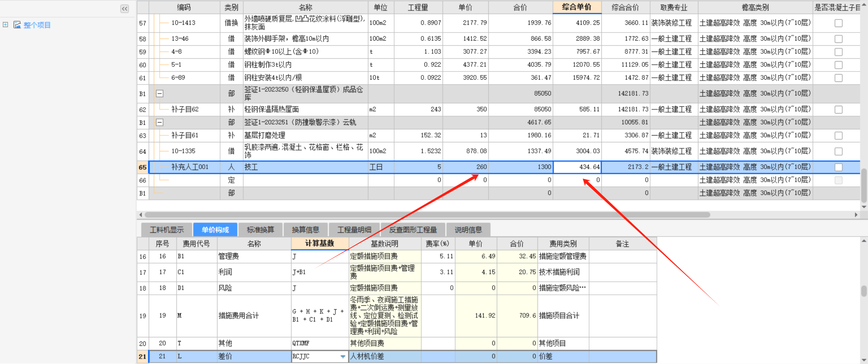Select the name cell 基层打磨处理
Viewport: 868px width, 364px height.
[306, 136]
